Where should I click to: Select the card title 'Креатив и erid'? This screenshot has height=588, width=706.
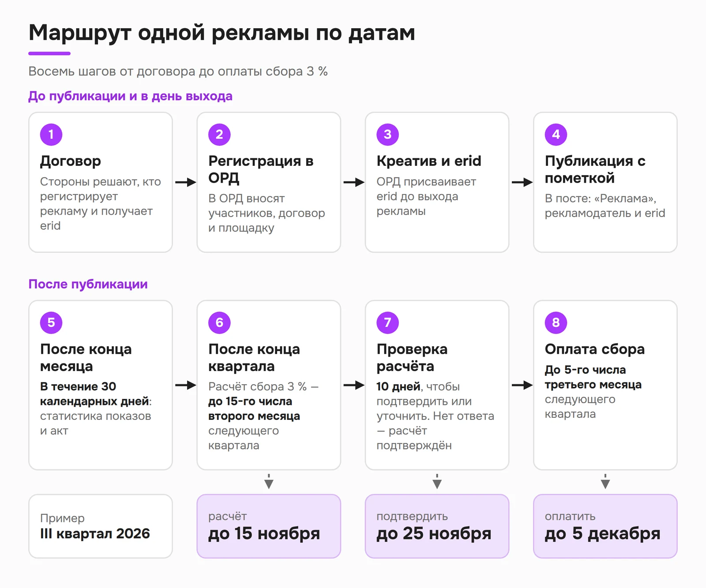[x=429, y=161]
